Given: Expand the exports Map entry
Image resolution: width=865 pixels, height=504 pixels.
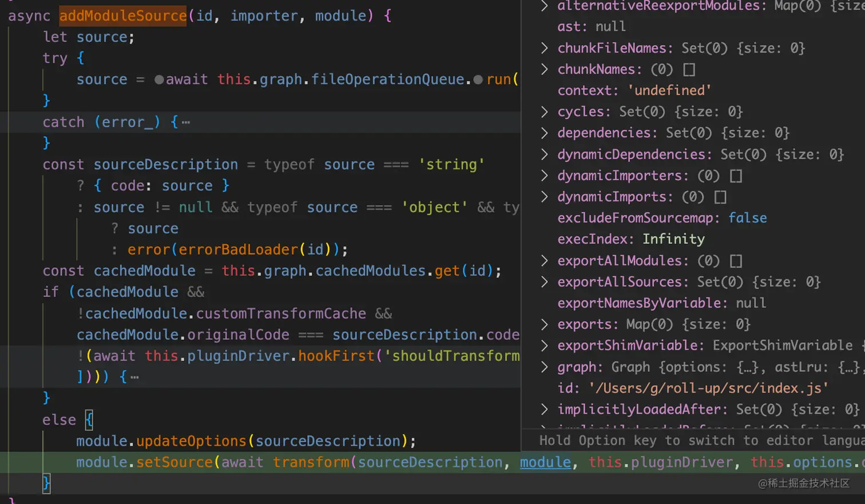Looking at the screenshot, I should [x=544, y=324].
